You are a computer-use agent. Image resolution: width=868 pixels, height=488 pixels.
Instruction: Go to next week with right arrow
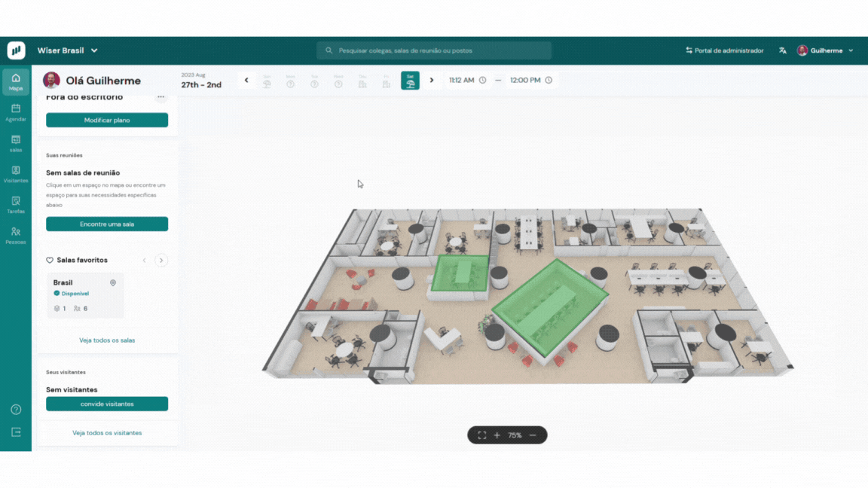[432, 81]
